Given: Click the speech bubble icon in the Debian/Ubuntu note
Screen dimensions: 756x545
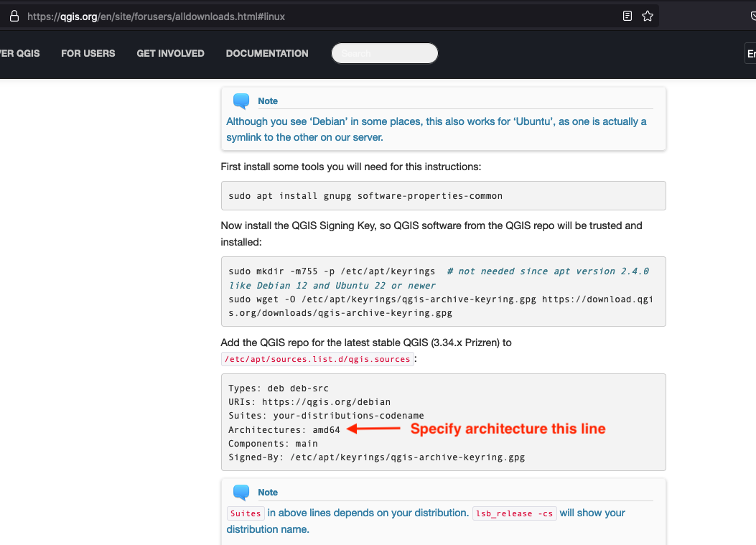Looking at the screenshot, I should [241, 101].
